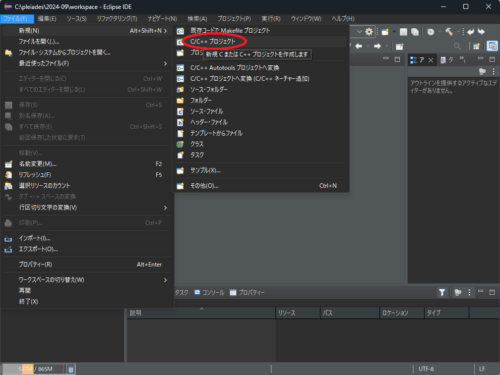The image size is (500, 375).
Task: Click the hammer Build icon in the toolbar
Action: pyautogui.click(x=449, y=32)
